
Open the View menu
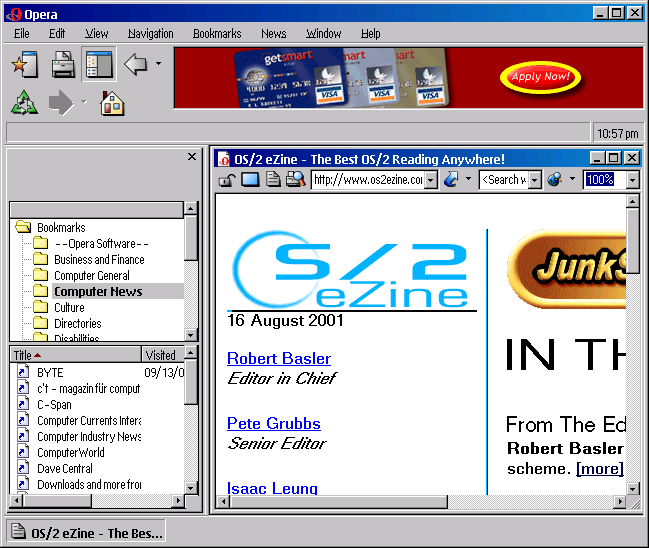(97, 34)
